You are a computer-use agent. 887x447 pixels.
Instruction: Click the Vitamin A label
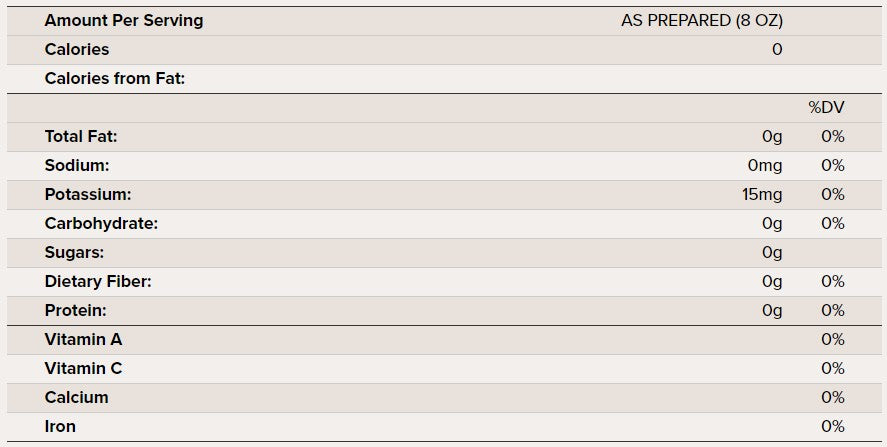[x=83, y=340]
